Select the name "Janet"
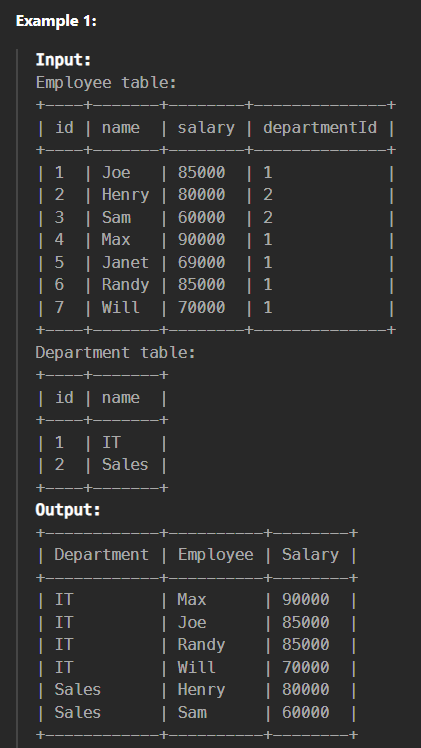 (125, 262)
